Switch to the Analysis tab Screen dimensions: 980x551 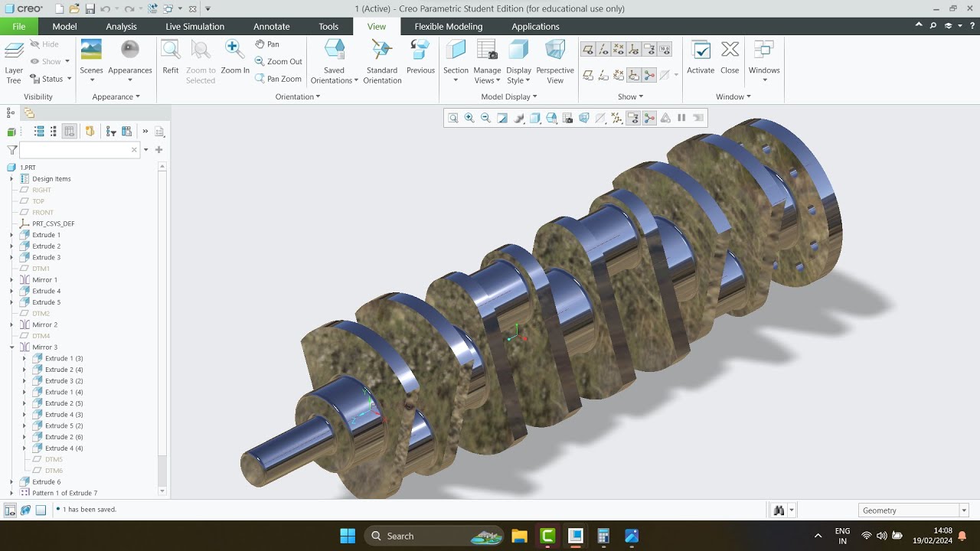(122, 26)
